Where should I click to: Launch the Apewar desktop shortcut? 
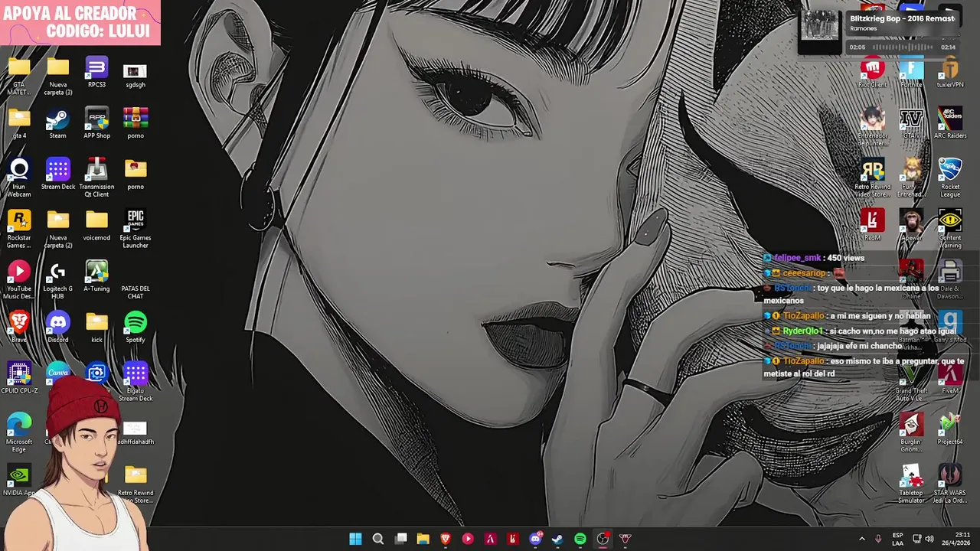click(911, 227)
